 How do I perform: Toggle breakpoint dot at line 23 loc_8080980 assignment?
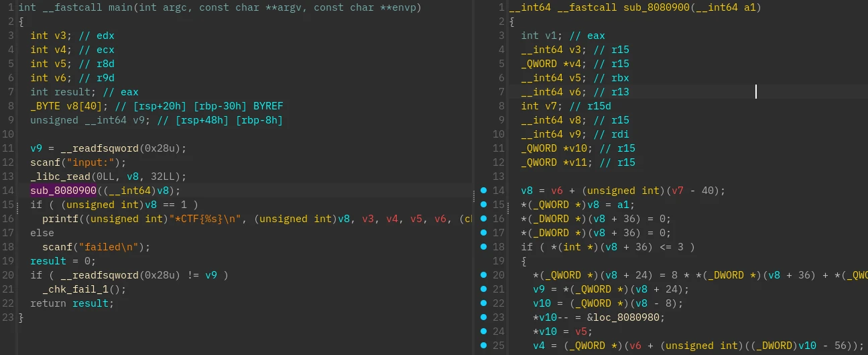pyautogui.click(x=483, y=317)
